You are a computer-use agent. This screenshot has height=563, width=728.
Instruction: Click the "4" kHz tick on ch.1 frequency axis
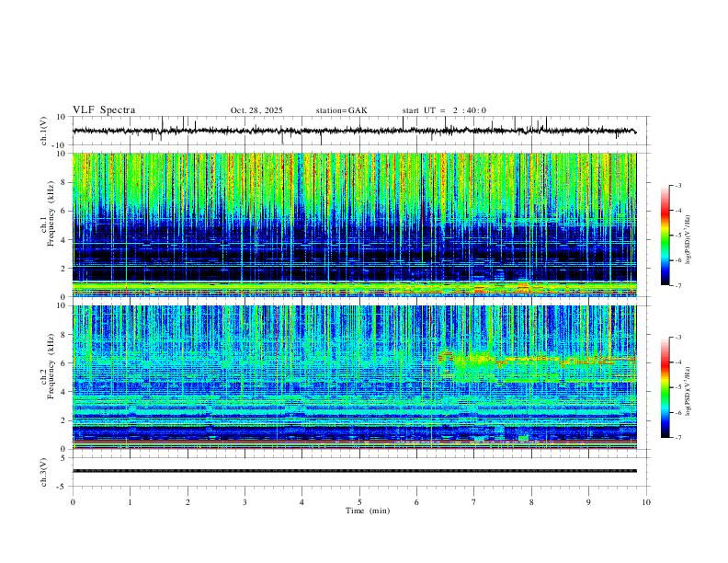[x=64, y=240]
